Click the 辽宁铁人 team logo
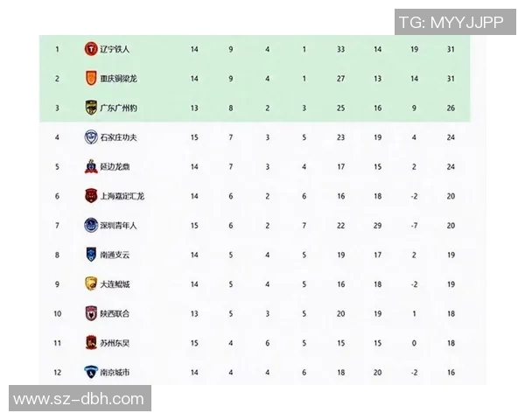The image size is (525, 420). (90, 49)
